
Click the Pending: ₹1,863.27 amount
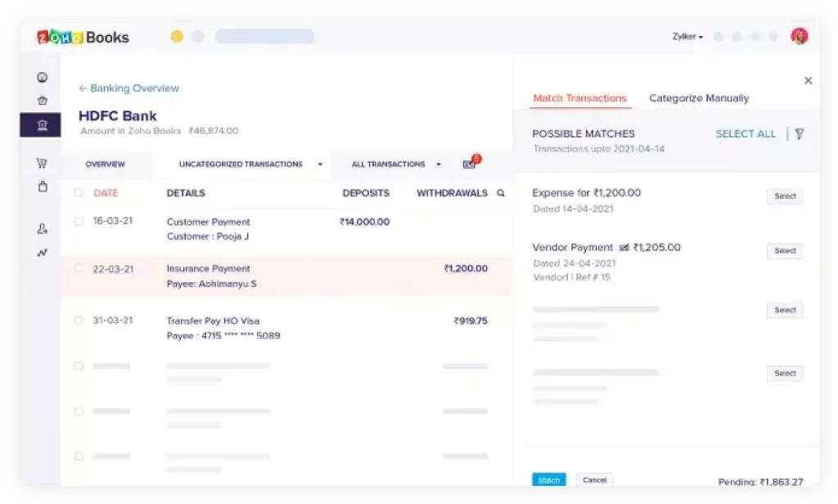coord(760,482)
